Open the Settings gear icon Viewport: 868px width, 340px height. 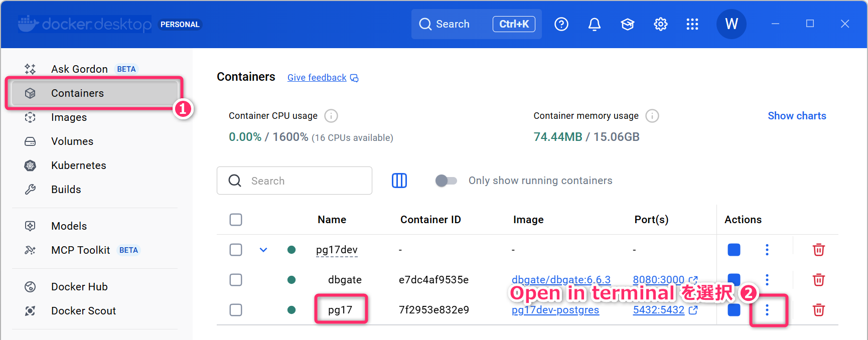point(660,24)
